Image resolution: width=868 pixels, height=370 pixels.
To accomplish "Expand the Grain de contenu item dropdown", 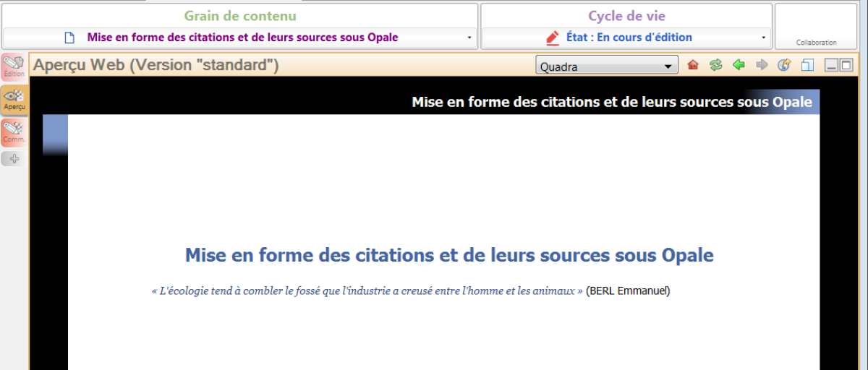I will pyautogui.click(x=469, y=38).
